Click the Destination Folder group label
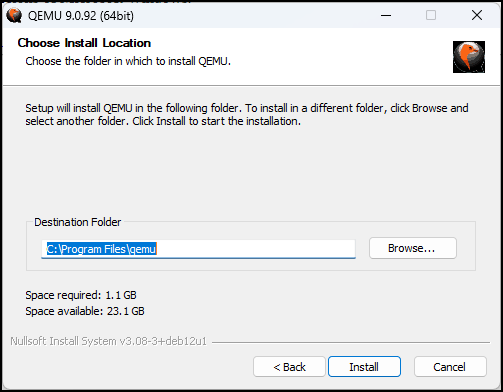This screenshot has width=503, height=392. point(77,222)
